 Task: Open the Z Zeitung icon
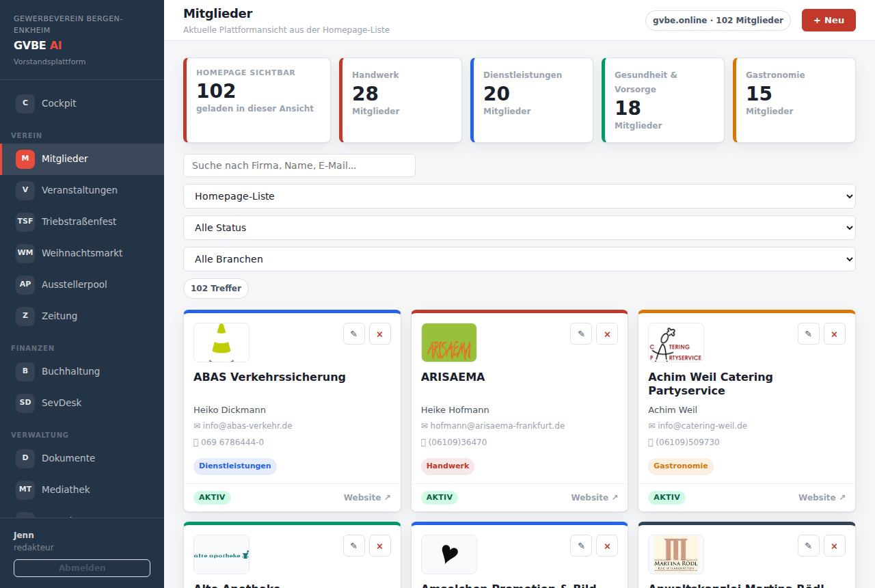tap(25, 316)
